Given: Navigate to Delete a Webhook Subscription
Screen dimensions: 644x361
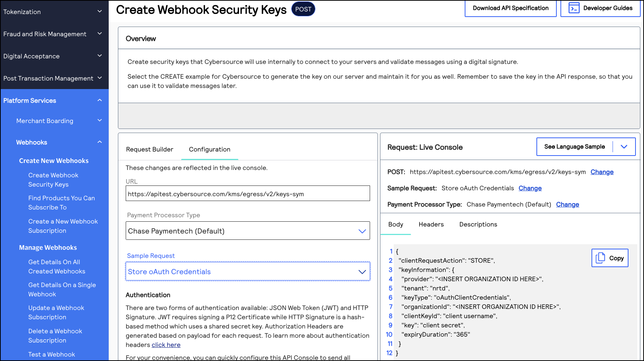Looking at the screenshot, I should point(55,336).
